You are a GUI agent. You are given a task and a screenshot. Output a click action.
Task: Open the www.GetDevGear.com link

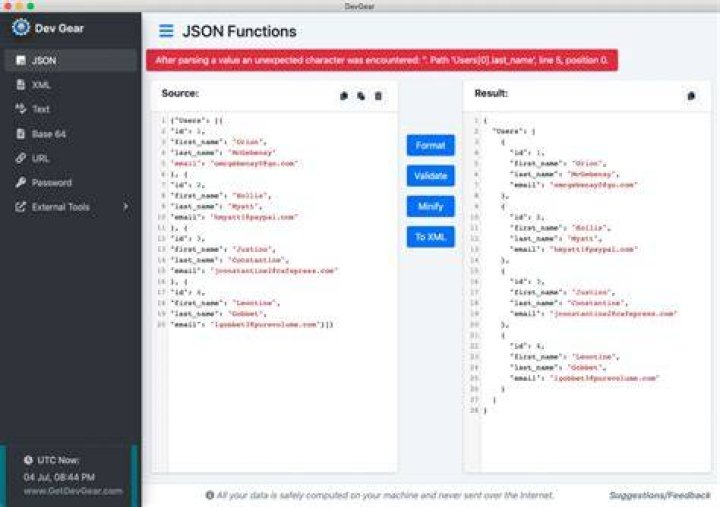click(73, 491)
